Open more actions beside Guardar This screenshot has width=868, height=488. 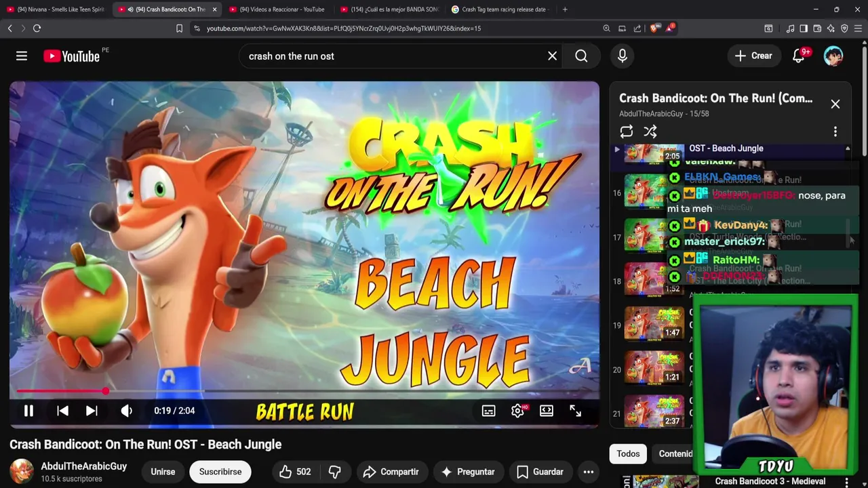tap(589, 472)
